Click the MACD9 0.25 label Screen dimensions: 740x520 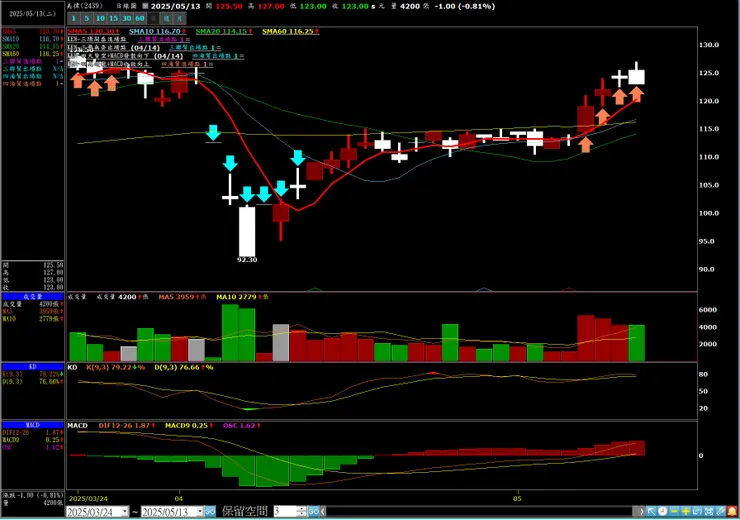(x=189, y=426)
